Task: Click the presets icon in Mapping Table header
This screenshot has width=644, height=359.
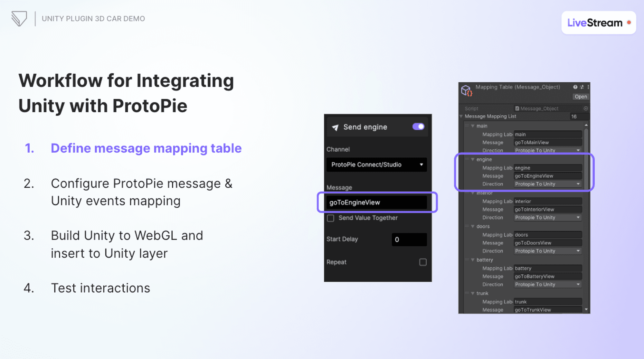Action: pos(582,87)
